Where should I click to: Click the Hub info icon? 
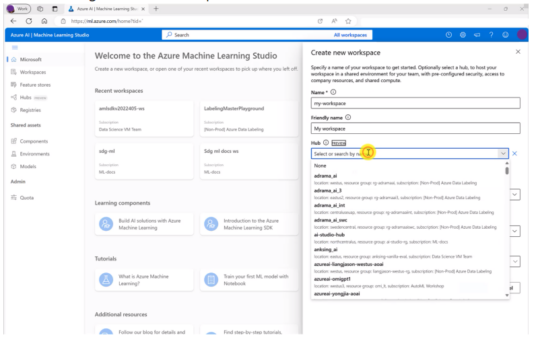(326, 143)
